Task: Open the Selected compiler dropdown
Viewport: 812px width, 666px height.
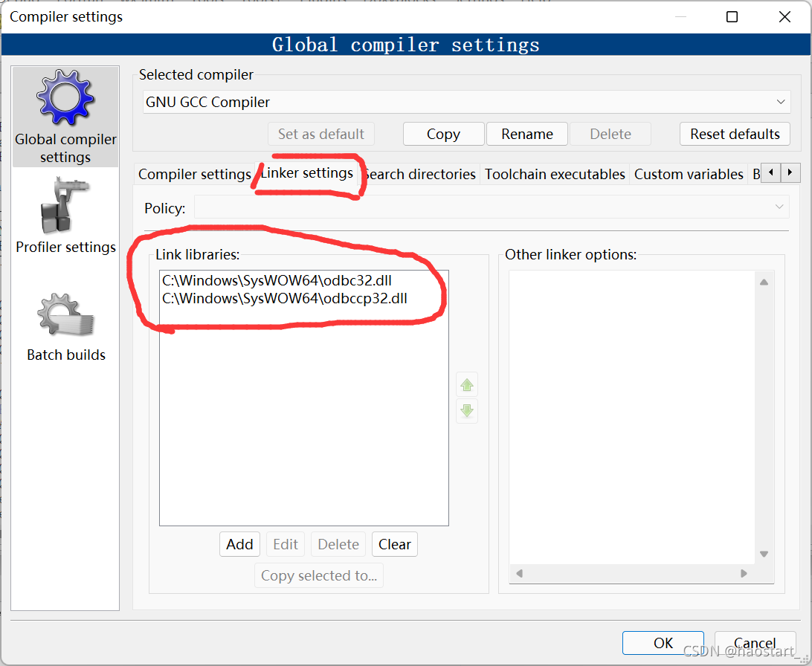Action: pyautogui.click(x=466, y=102)
